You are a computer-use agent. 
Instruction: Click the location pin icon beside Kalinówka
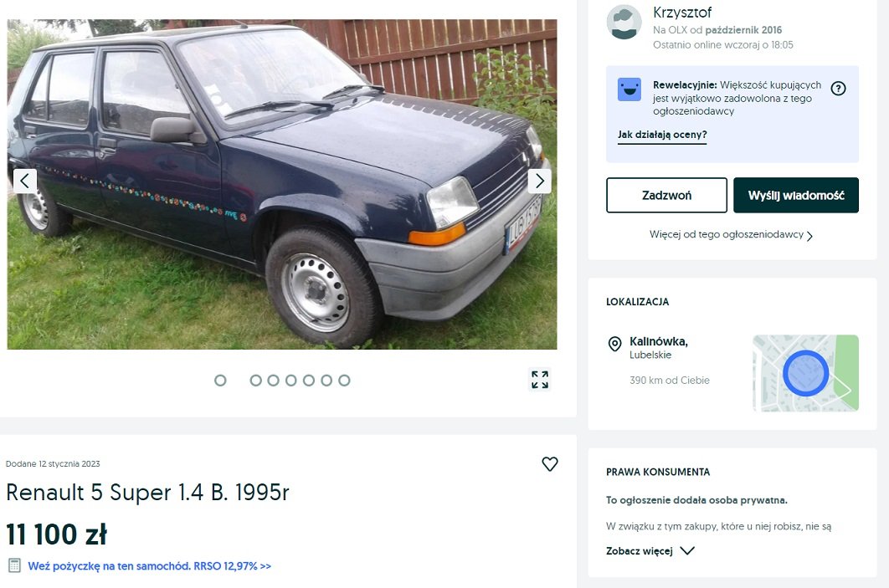[x=614, y=344]
